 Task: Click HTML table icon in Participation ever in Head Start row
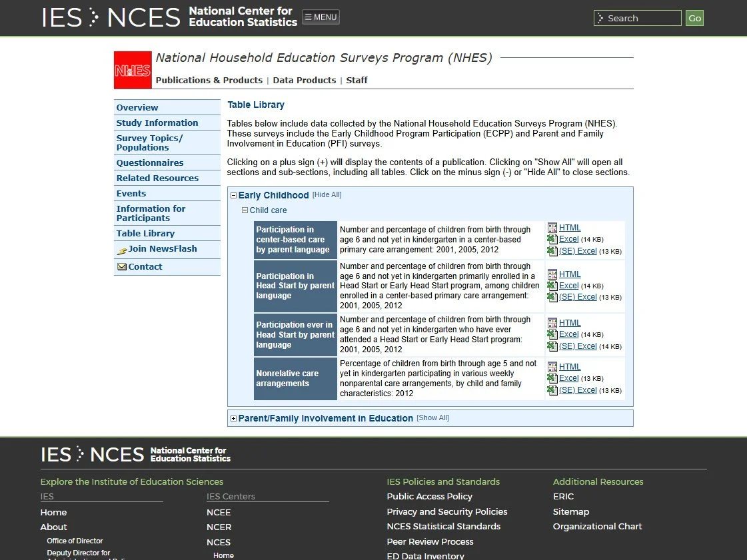[552, 323]
